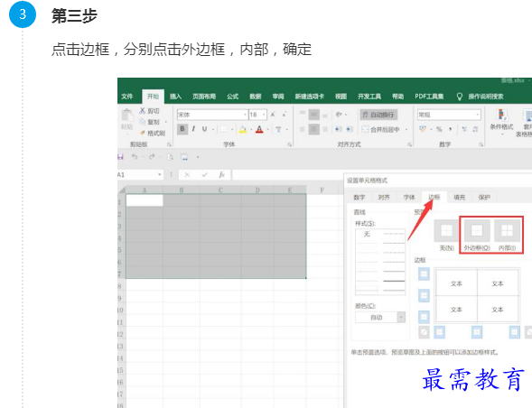Switch to the 保护 tab in the dialog

(x=484, y=198)
